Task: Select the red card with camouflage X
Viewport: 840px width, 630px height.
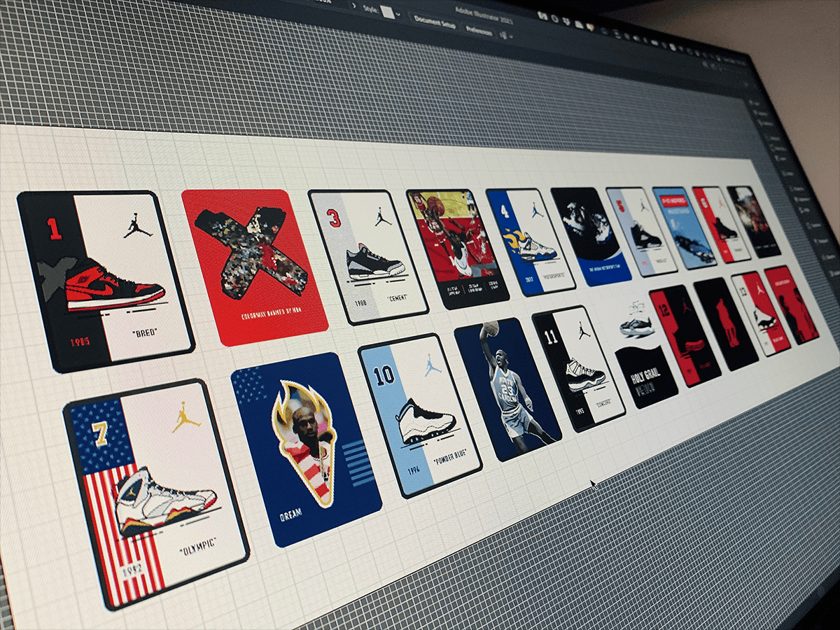Action: point(254,266)
